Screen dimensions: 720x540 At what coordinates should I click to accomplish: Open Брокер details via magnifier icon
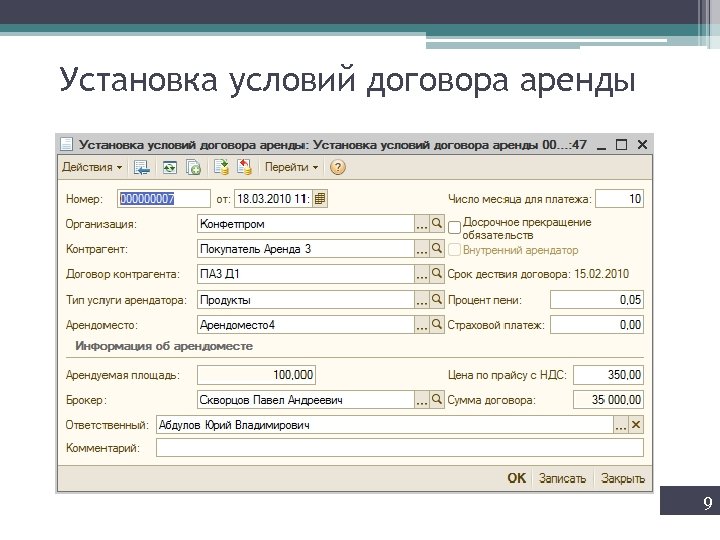[437, 399]
